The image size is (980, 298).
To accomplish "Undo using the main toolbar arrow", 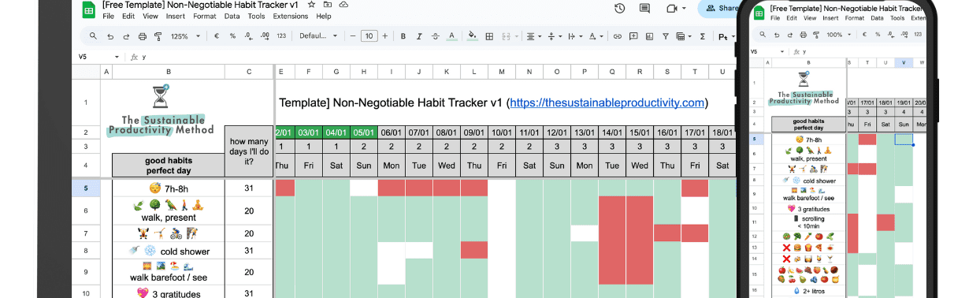I will [110, 36].
